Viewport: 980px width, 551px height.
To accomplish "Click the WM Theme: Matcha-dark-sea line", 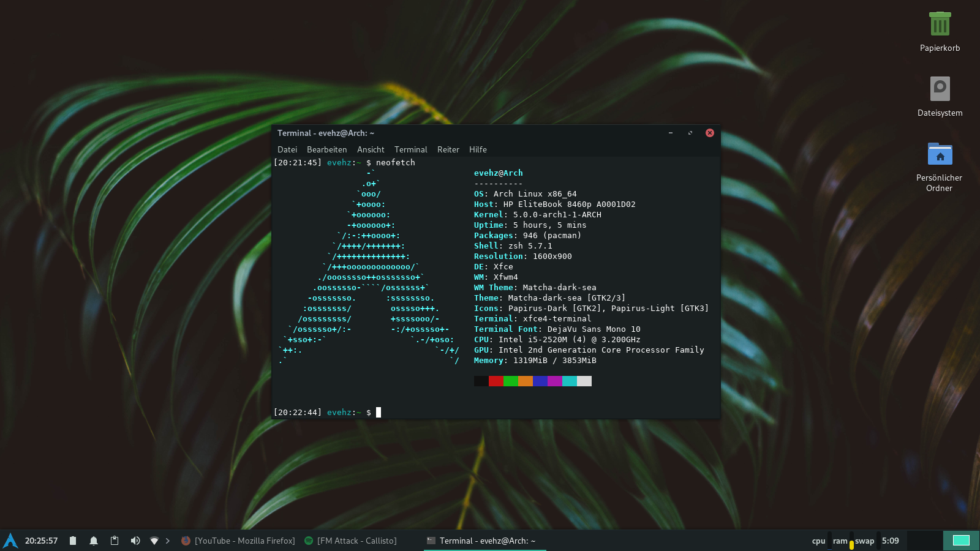I will 535,287.
